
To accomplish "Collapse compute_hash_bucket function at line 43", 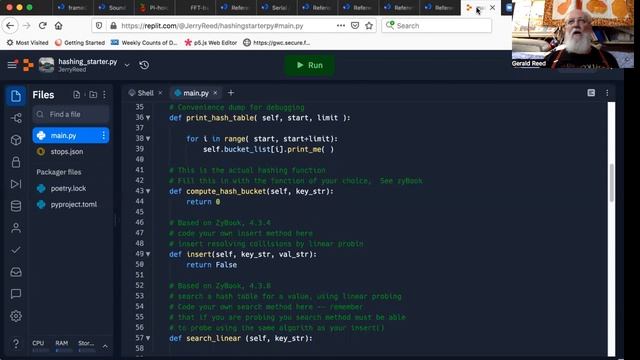I will click(148, 191).
